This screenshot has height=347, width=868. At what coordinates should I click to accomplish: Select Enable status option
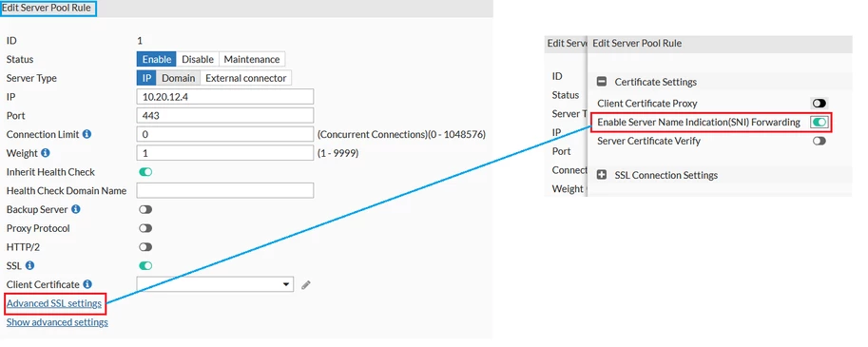pos(157,59)
